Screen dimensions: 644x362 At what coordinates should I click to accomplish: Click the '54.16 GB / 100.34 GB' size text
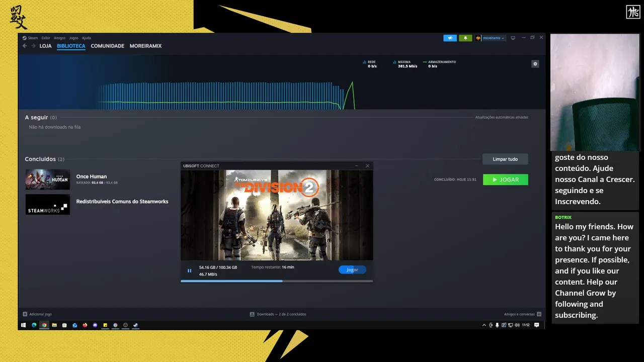[218, 267]
